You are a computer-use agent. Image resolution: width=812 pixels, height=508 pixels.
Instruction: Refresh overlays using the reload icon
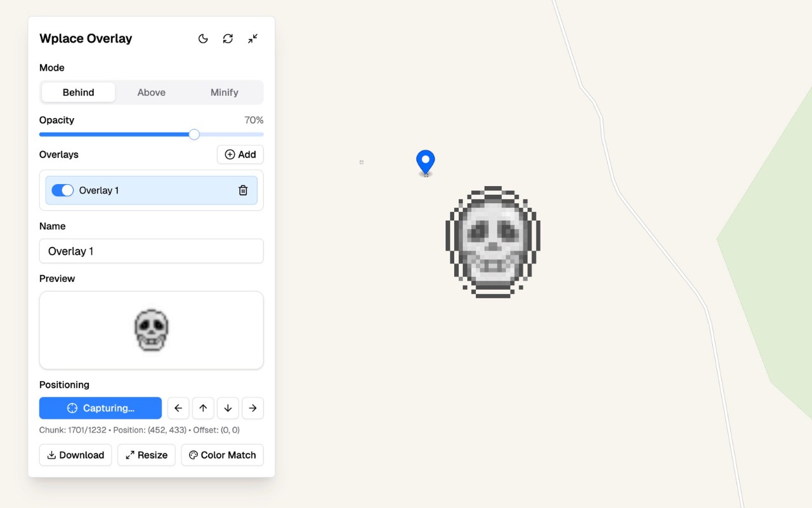(228, 38)
